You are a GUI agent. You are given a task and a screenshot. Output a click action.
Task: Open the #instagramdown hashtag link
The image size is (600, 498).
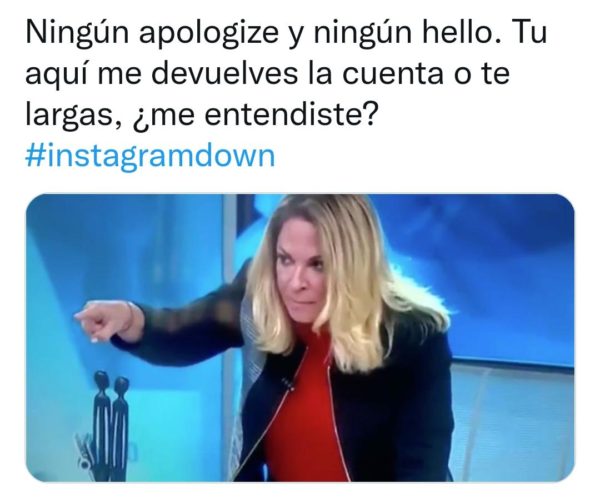pos(150,156)
